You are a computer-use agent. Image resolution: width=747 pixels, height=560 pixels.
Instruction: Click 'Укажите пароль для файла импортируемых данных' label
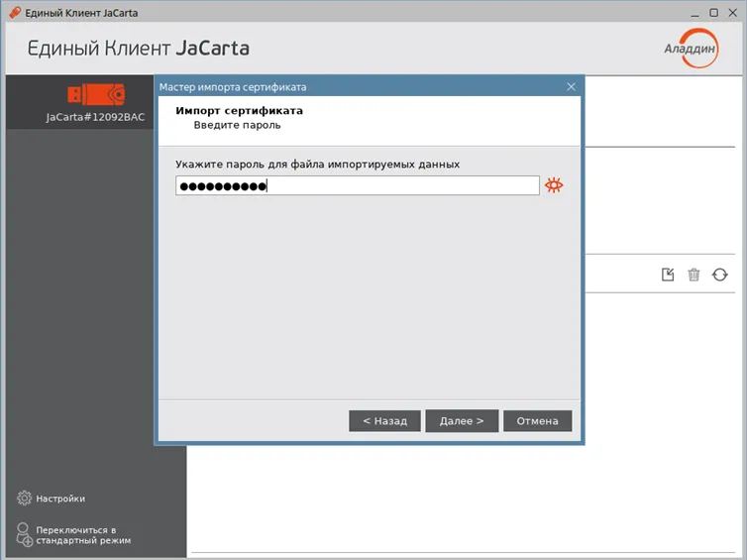318,165
